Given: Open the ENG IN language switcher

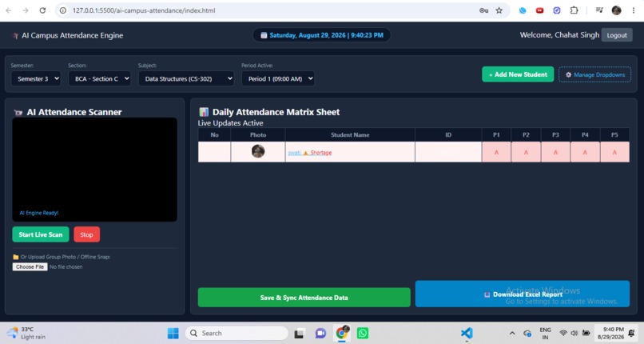Looking at the screenshot, I should 545,334.
